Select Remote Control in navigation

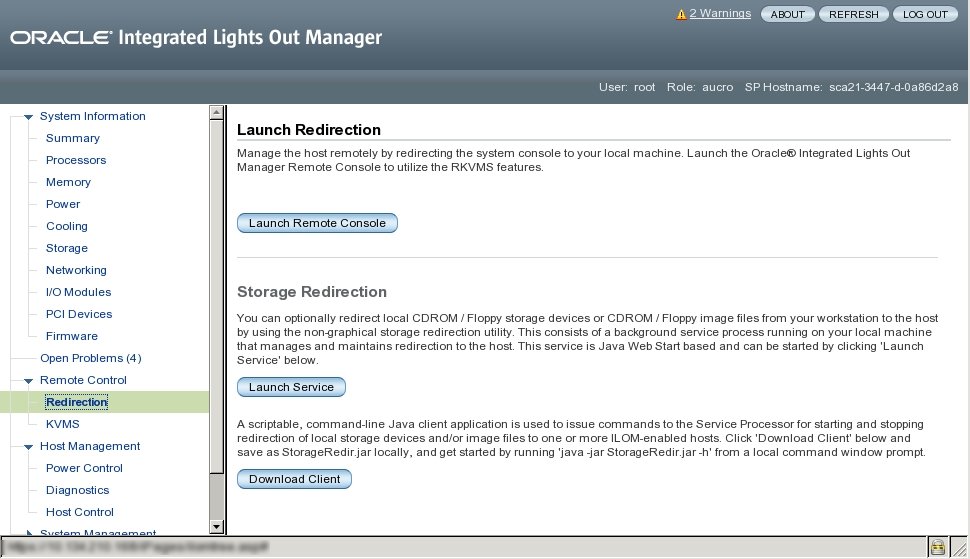tap(83, 380)
